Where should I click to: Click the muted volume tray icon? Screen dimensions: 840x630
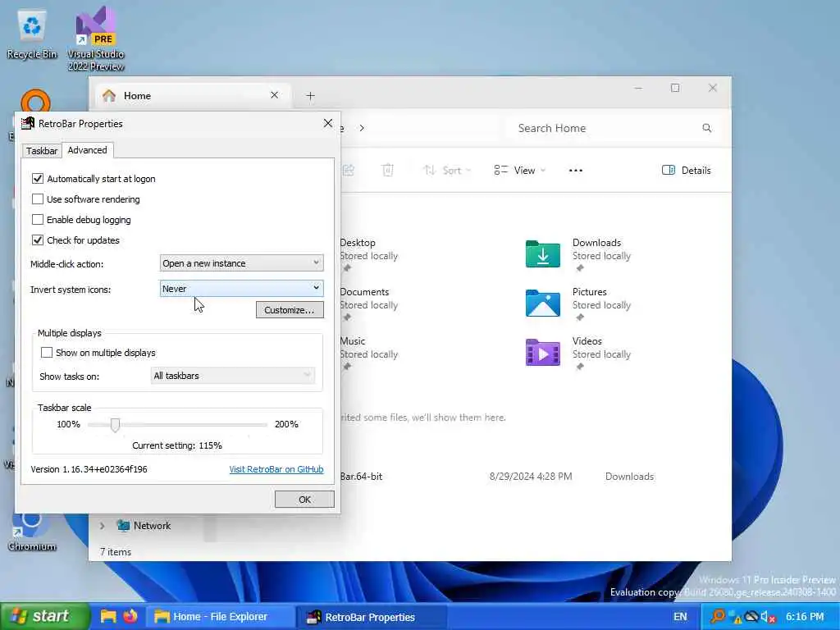(x=768, y=617)
